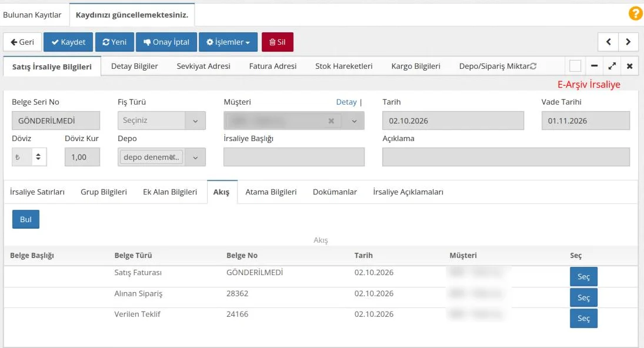Click Müşteri column header in Akış table
This screenshot has width=644, height=348.
463,255
